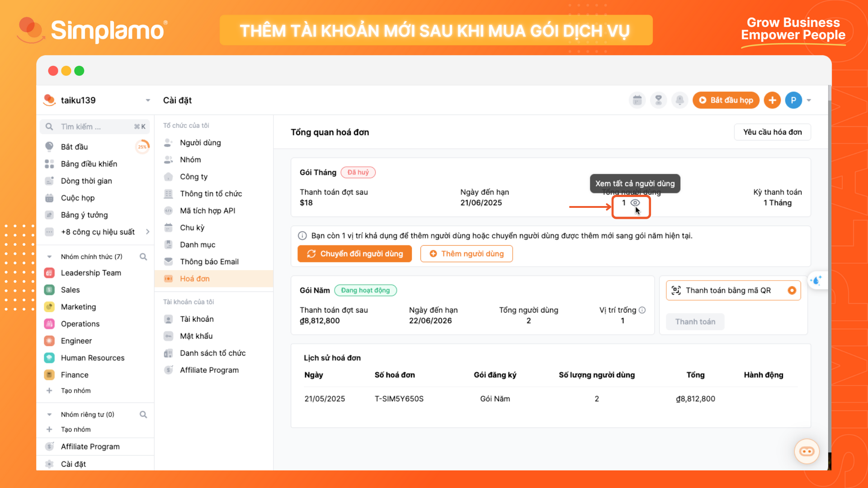
Task: Click the orange plus create button
Action: [772, 100]
